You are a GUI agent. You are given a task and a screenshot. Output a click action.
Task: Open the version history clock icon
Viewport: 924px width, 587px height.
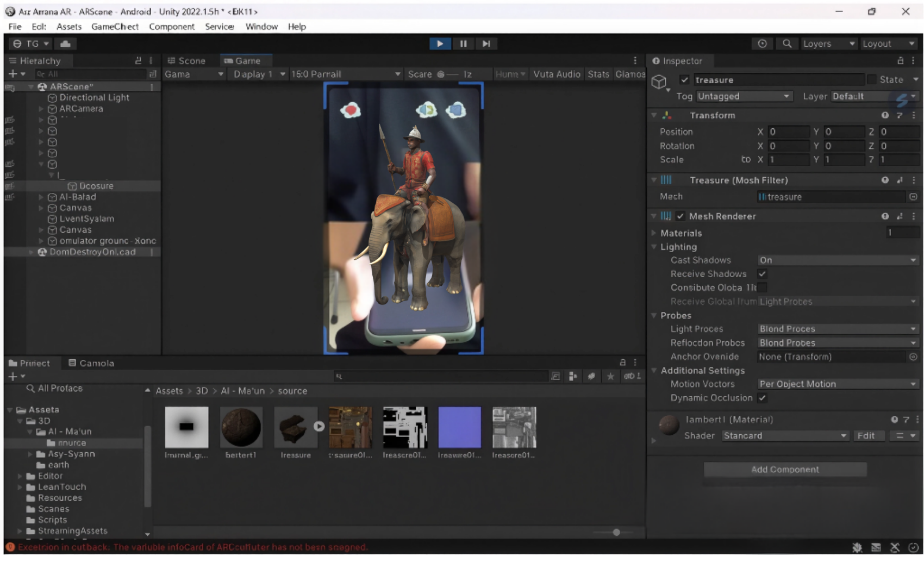point(762,43)
